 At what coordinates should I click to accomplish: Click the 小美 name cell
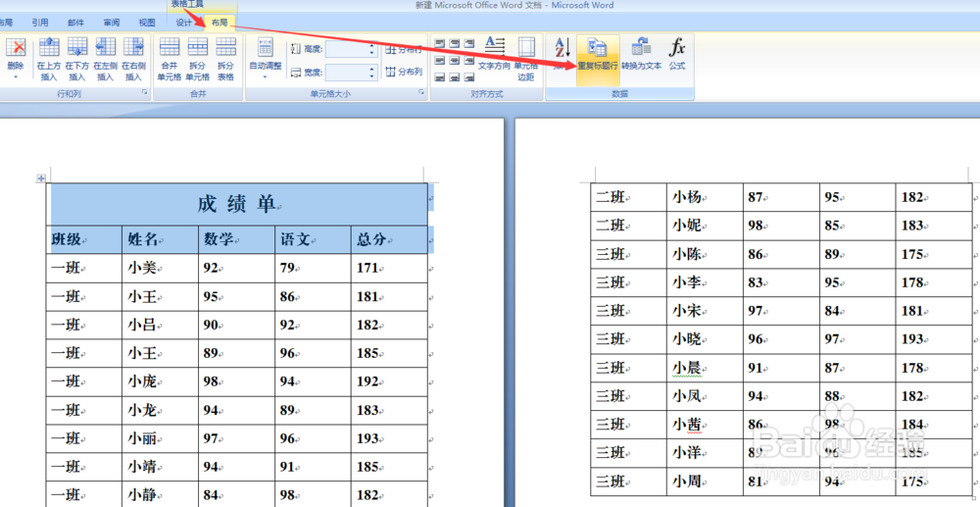(160, 268)
